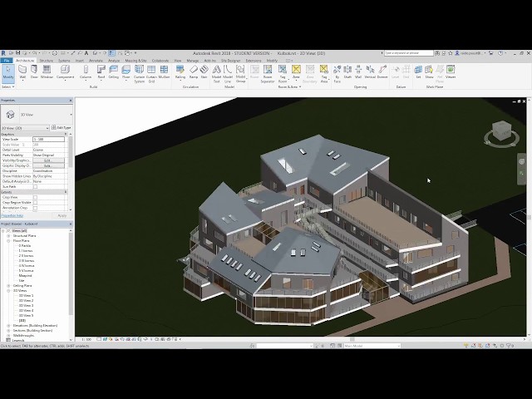This screenshot has width=532, height=399.
Task: Select the Area tool
Action: click(296, 72)
